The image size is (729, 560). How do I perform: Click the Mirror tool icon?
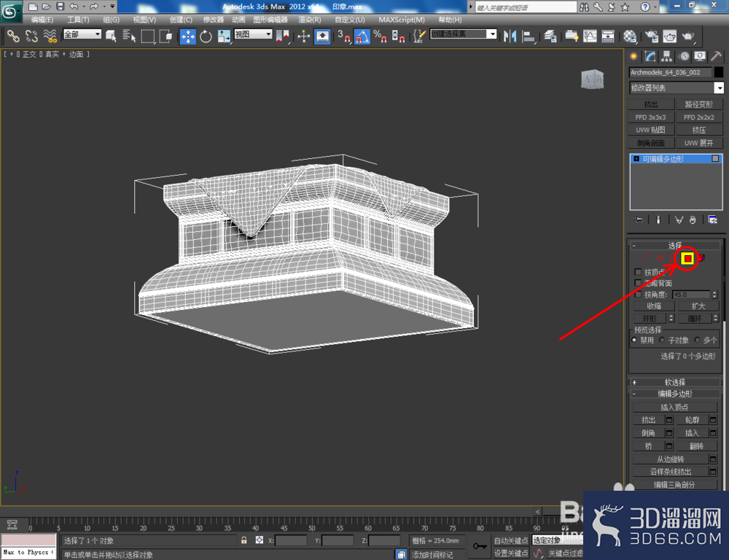click(x=510, y=36)
